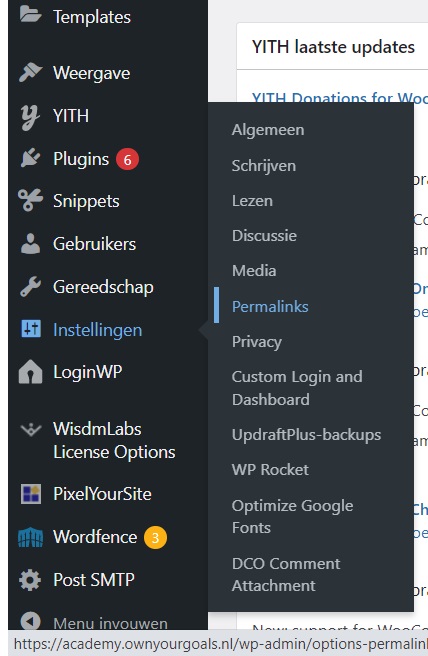Open the Algemeen settings submenu item
The height and width of the screenshot is (656, 428).
point(268,130)
